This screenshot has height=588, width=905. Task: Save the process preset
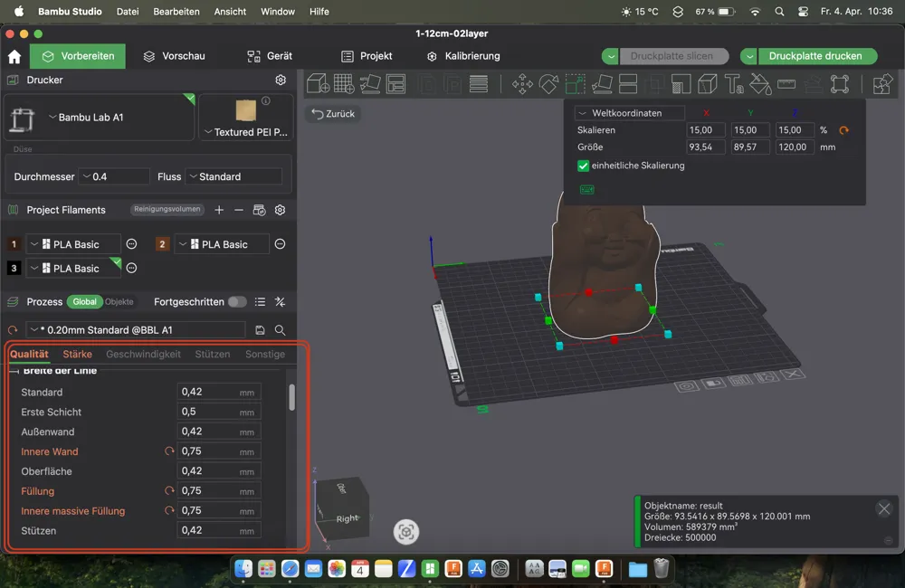pos(260,330)
